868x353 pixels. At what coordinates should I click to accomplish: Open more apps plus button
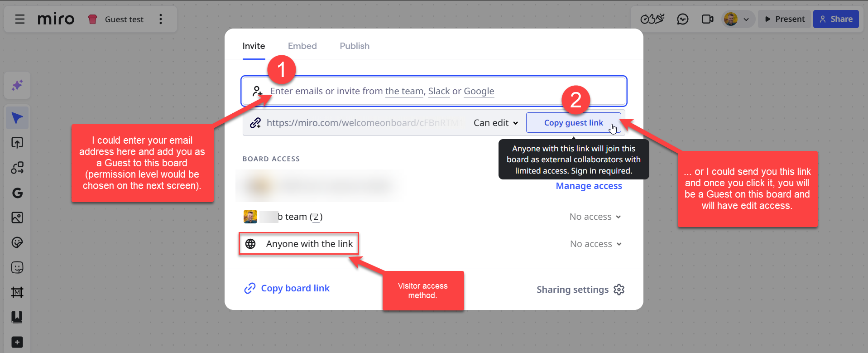(x=17, y=342)
